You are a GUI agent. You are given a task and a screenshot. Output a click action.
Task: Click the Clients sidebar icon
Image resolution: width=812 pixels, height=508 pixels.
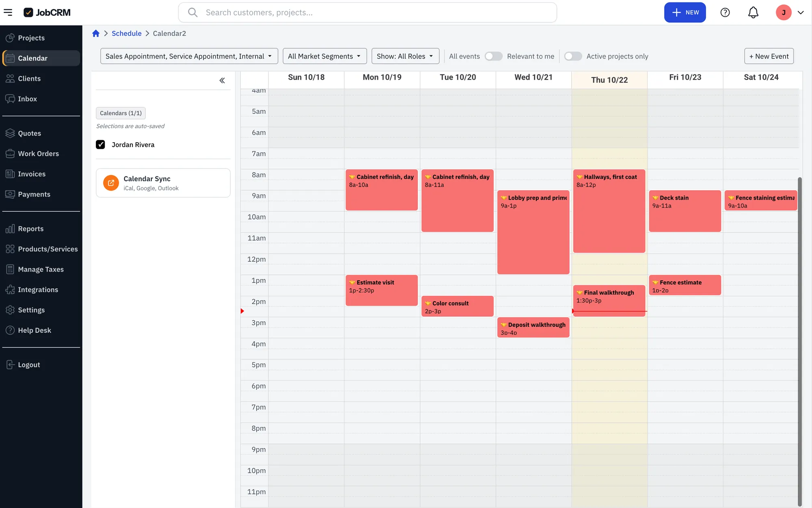10,78
